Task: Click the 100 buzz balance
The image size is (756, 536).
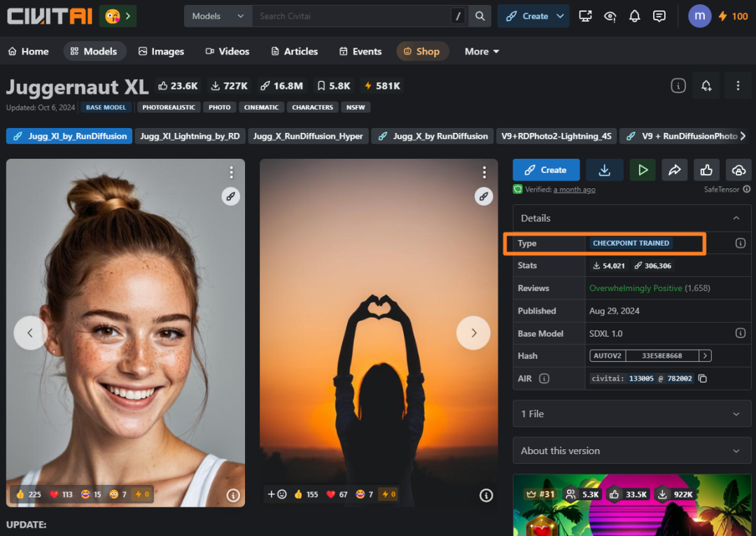Action: (x=734, y=16)
